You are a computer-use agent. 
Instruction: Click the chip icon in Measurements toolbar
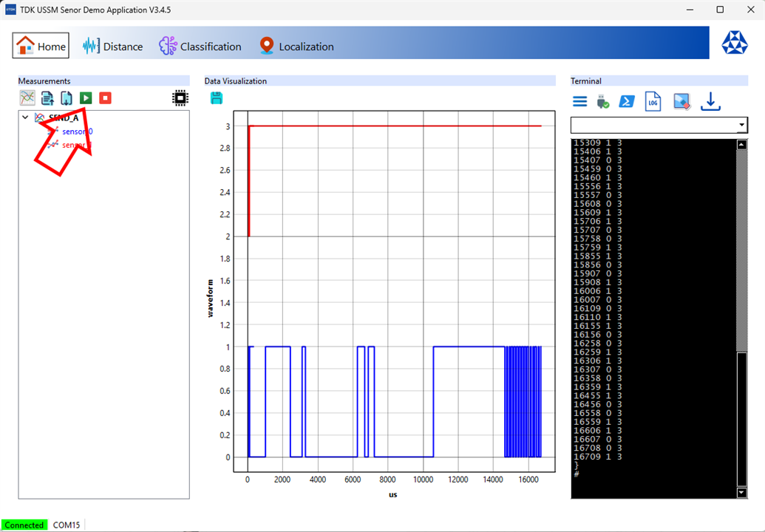[x=180, y=98]
